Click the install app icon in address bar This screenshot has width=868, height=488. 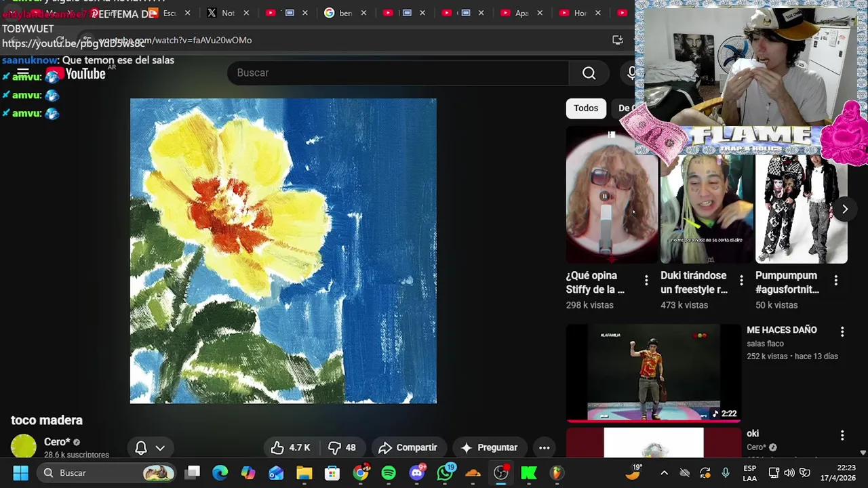(x=617, y=40)
